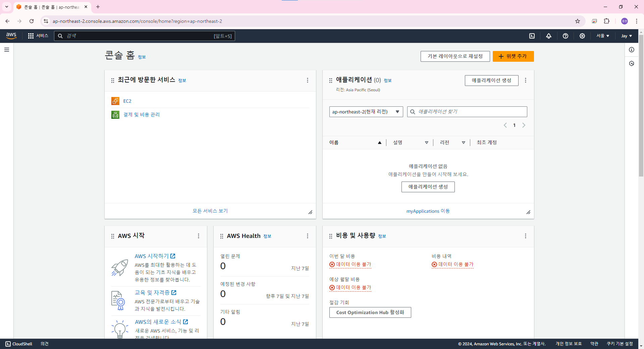Click the AWS search field

(145, 36)
